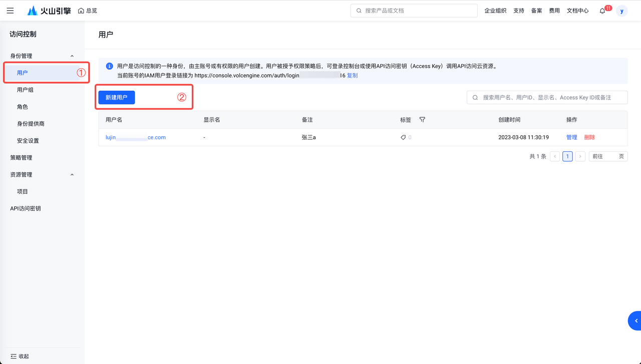
Task: Click the date 2023-03-08 11:30:19
Action: pyautogui.click(x=523, y=137)
